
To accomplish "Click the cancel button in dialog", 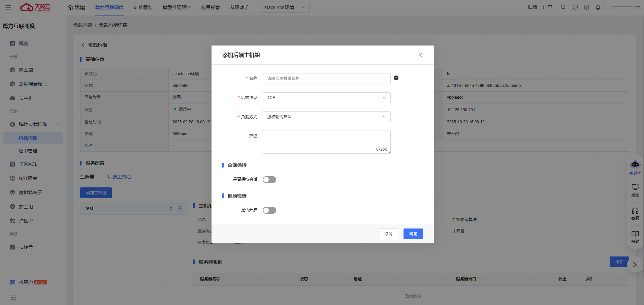I will tap(388, 234).
